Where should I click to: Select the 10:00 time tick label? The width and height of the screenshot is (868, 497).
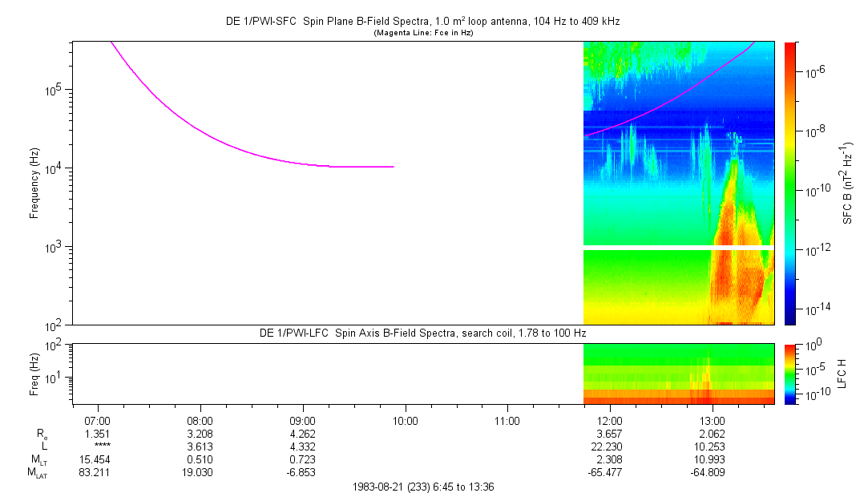point(405,420)
